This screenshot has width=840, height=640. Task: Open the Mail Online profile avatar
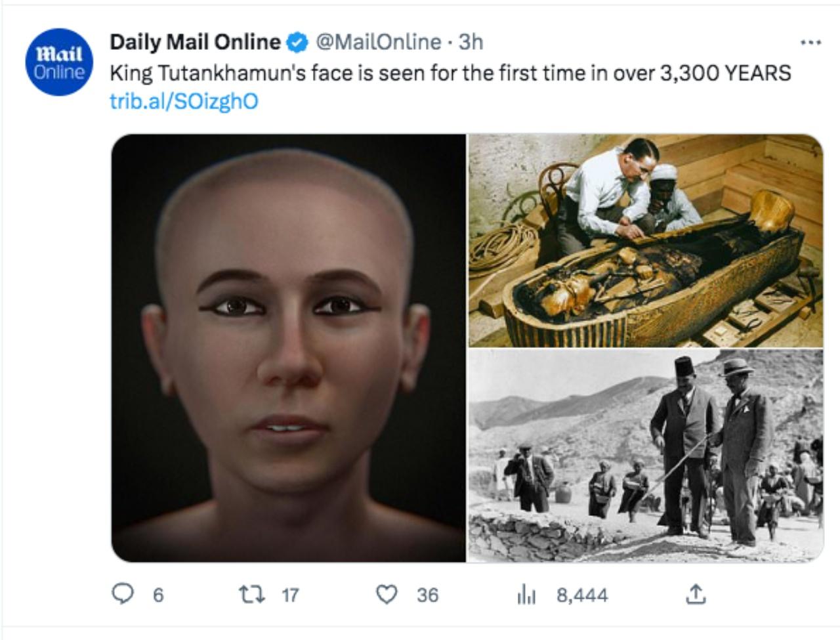pyautogui.click(x=59, y=62)
